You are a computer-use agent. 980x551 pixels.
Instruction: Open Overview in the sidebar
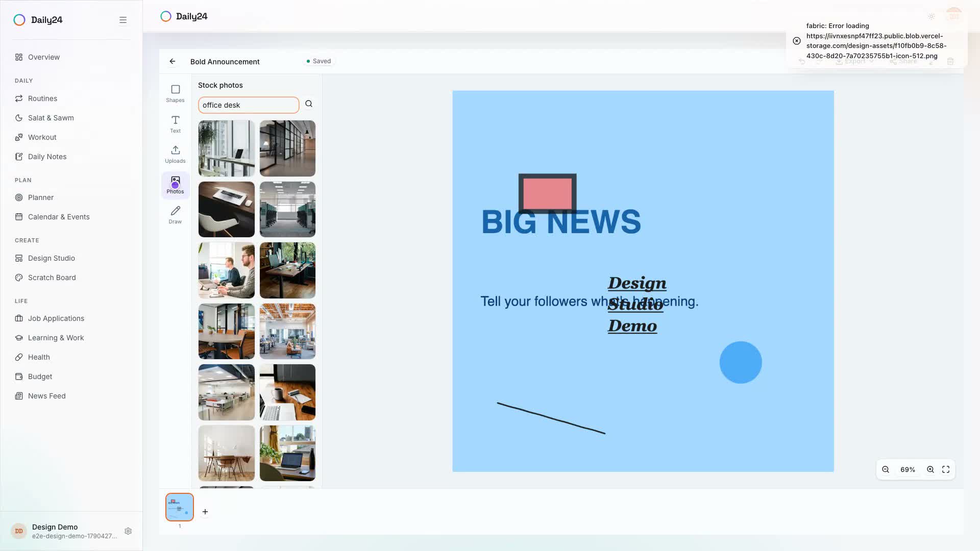[71, 57]
